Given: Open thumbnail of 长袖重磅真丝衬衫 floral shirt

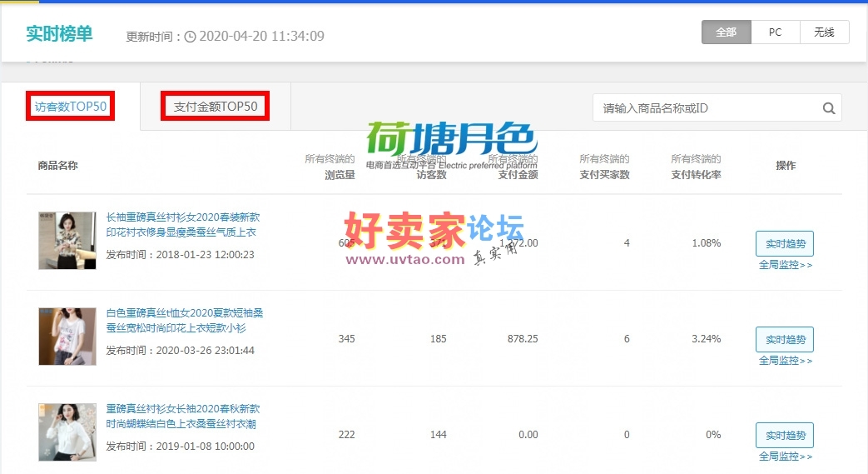Looking at the screenshot, I should [x=67, y=240].
